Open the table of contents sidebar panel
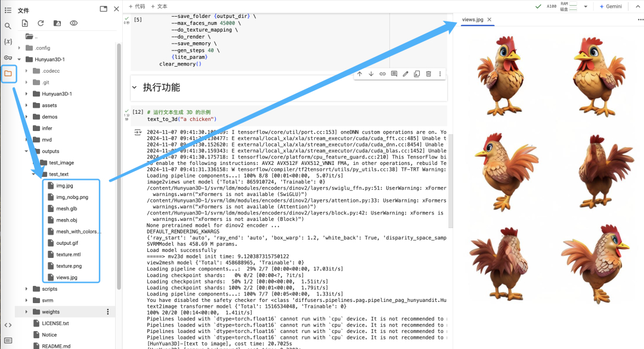The height and width of the screenshot is (349, 644). tap(8, 10)
